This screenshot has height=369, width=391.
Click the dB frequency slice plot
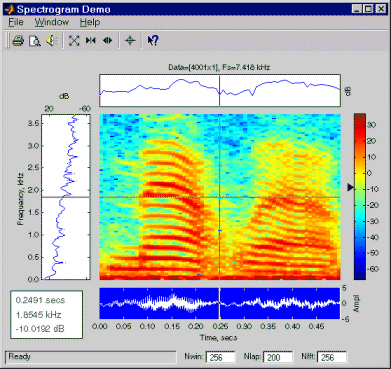[66, 197]
